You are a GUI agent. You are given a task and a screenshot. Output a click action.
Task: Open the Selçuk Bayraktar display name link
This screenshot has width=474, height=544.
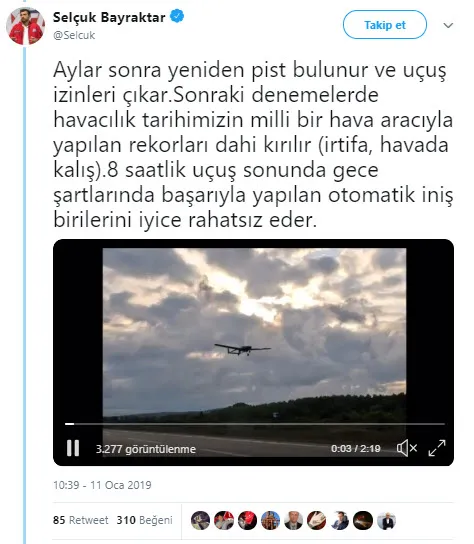(x=109, y=17)
